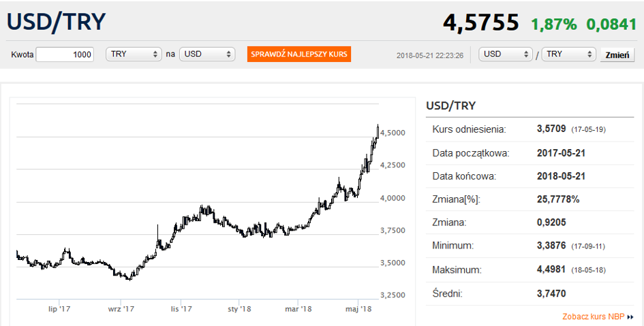This screenshot has width=644, height=326.
Task: Expand the USD dropdown after the 'na' label
Action: [206, 54]
